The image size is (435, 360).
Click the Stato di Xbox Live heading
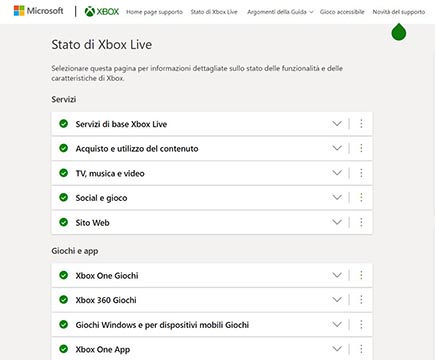click(102, 45)
